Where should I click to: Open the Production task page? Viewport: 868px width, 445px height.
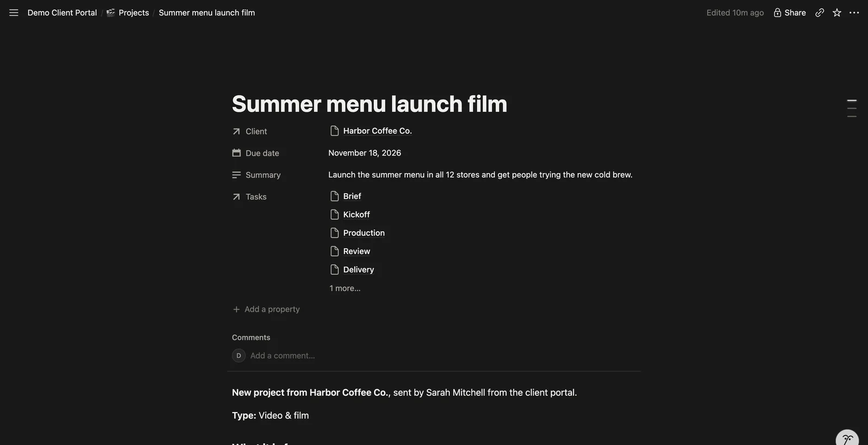pyautogui.click(x=358, y=233)
